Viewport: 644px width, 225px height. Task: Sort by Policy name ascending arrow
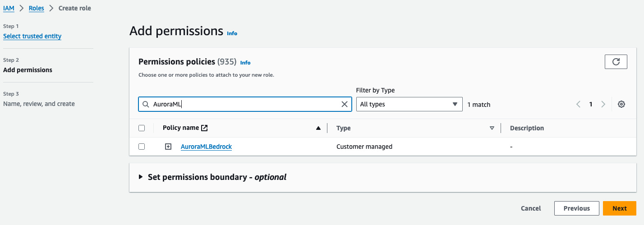click(x=318, y=128)
